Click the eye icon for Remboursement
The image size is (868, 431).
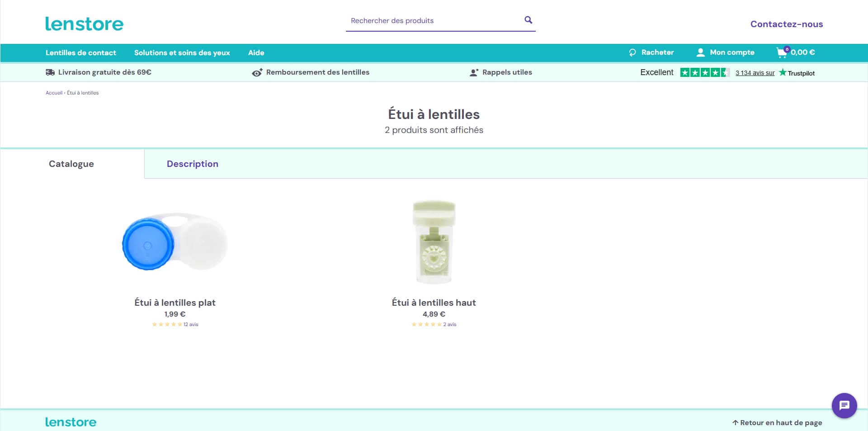[x=257, y=72]
